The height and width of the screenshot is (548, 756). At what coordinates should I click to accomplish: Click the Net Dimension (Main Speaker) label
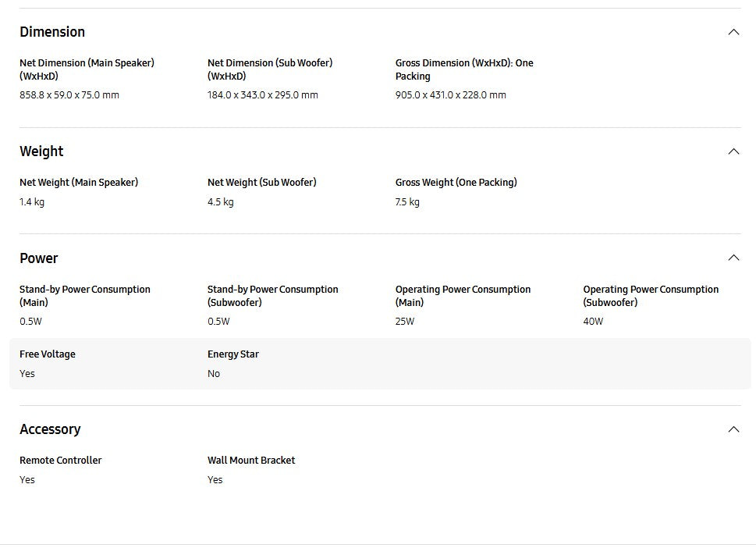tap(87, 69)
